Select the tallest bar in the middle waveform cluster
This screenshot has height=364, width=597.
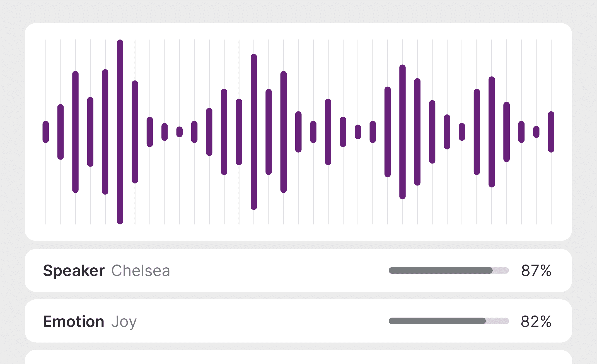254,132
